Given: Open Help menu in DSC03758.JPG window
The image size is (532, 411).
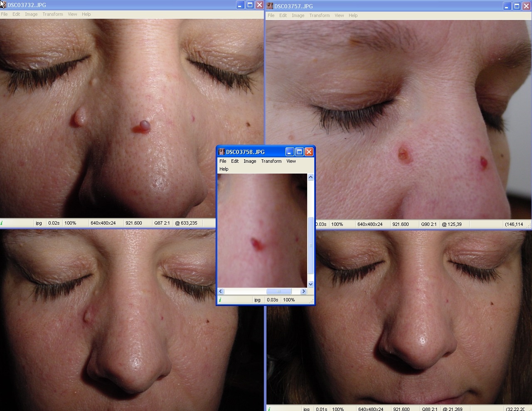Looking at the screenshot, I should 224,169.
